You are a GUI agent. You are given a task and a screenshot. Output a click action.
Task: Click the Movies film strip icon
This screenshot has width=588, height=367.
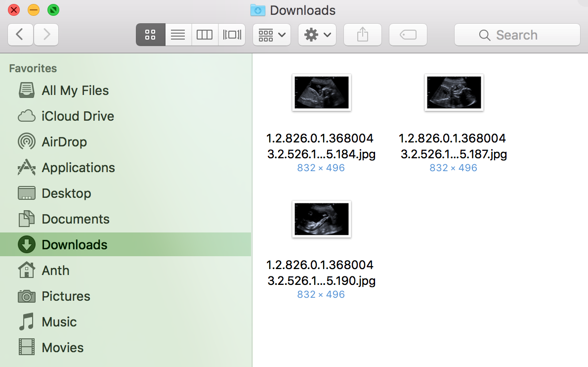(x=27, y=347)
